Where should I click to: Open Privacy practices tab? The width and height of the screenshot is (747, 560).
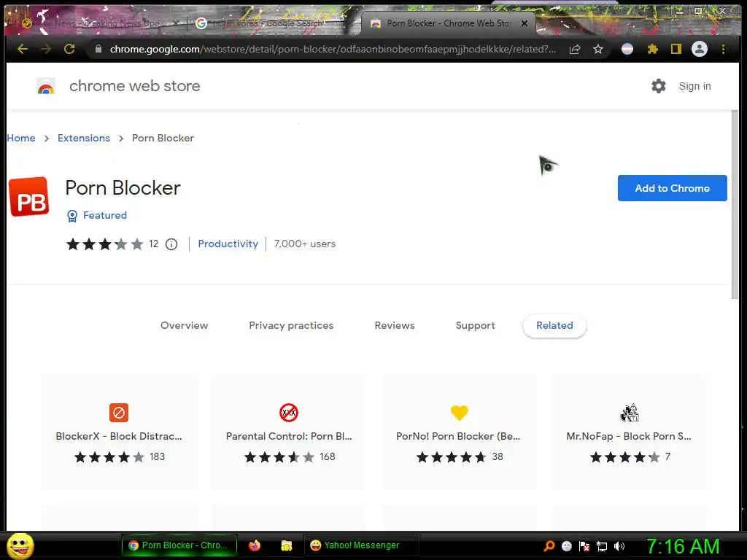point(291,326)
